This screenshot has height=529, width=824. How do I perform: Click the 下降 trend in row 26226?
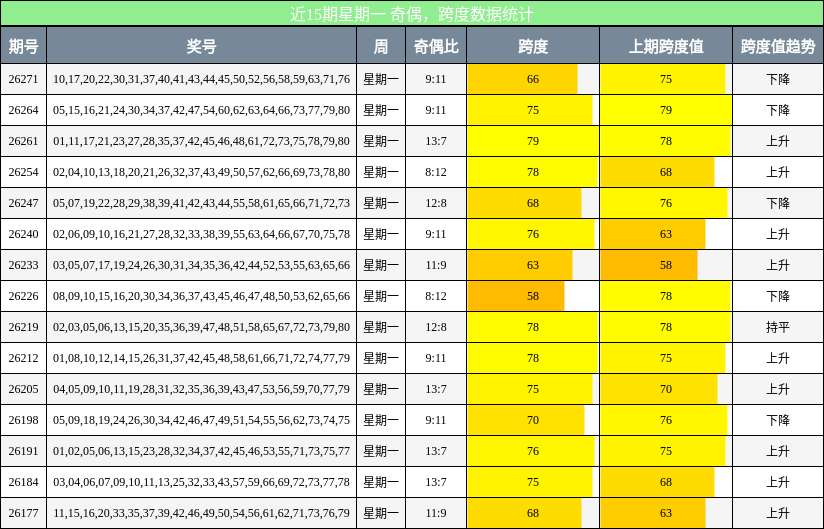point(778,296)
